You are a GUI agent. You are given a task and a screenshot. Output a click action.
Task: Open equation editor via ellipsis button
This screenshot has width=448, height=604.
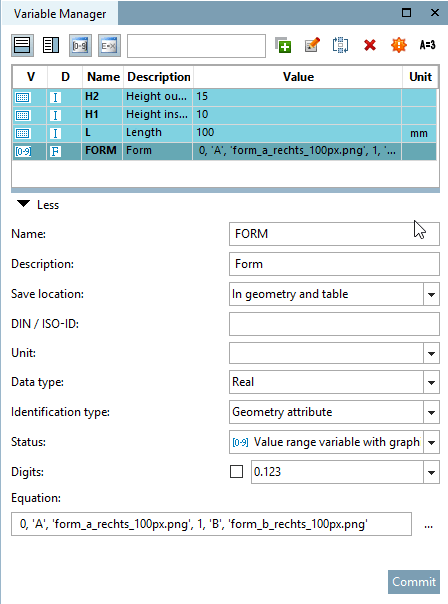click(x=428, y=525)
